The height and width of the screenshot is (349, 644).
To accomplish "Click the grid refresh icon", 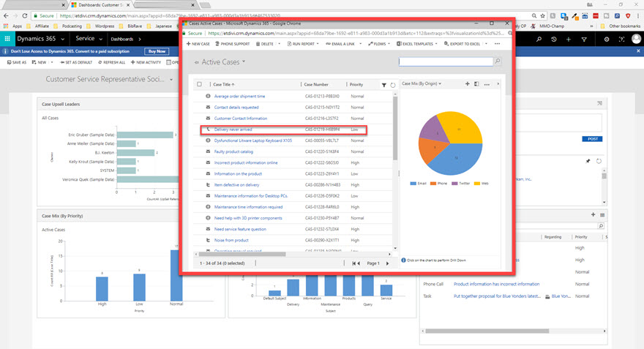I will point(393,85).
